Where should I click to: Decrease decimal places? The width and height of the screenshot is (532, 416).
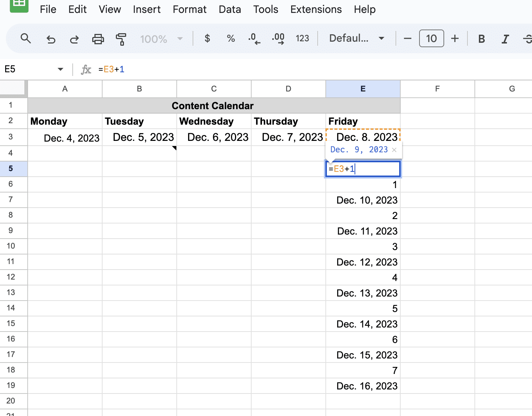tap(254, 38)
